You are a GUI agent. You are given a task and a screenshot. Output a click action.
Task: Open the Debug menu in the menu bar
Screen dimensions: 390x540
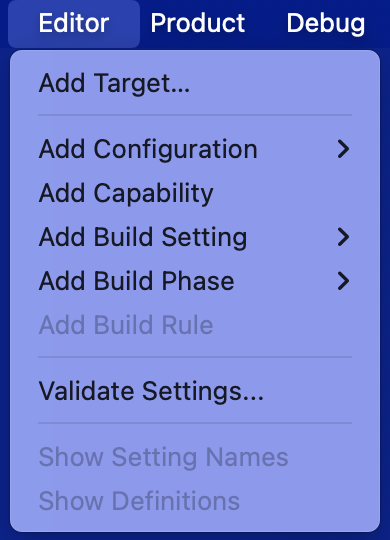coord(326,23)
